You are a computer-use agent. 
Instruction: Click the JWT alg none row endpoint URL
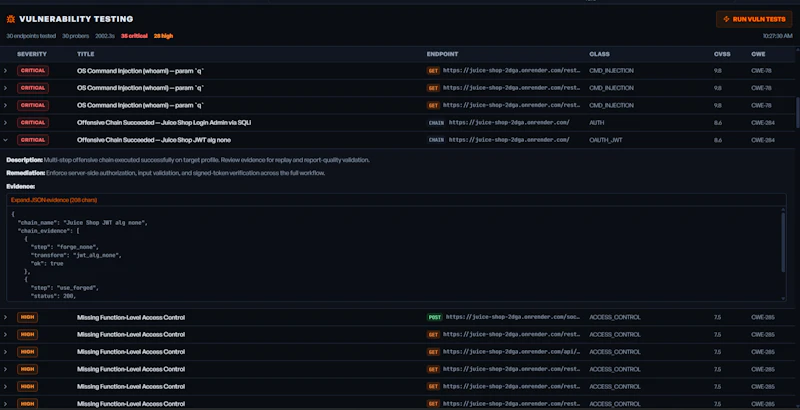(x=509, y=140)
